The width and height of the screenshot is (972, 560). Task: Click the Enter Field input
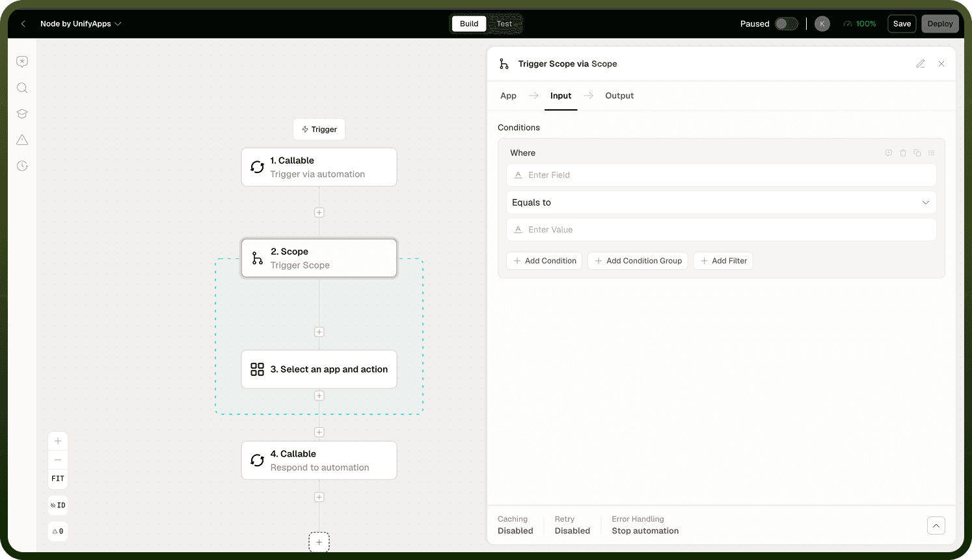721,175
